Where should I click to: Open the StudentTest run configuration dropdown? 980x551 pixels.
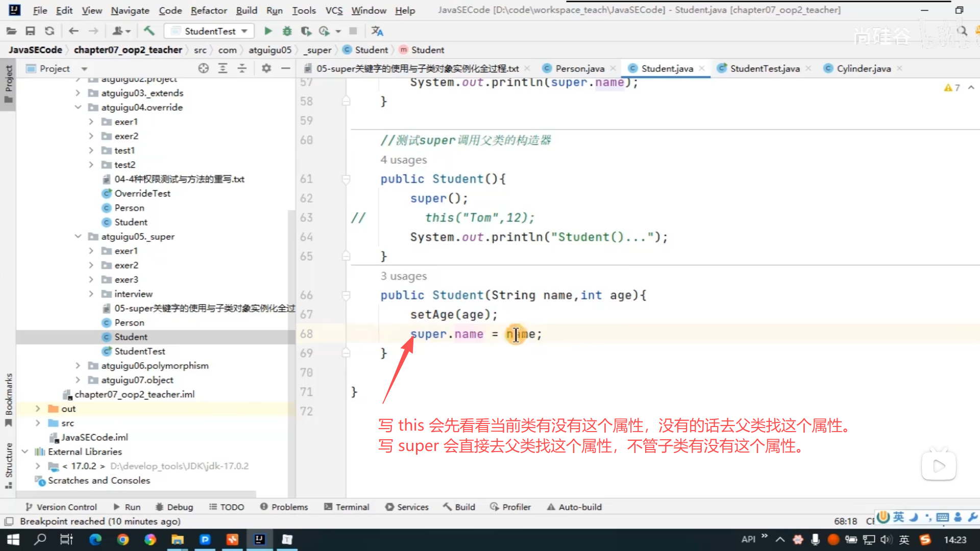point(210,31)
